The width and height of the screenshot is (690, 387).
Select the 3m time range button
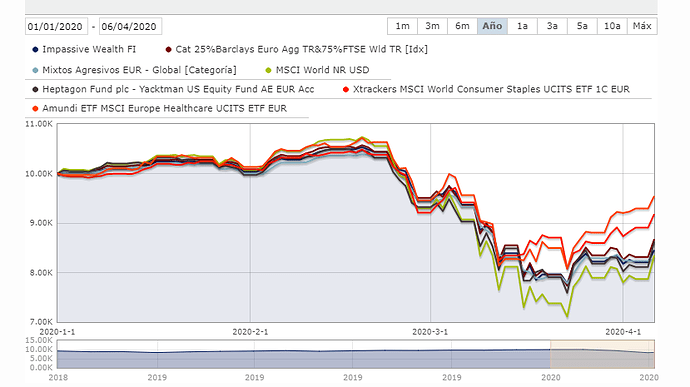pyautogui.click(x=432, y=26)
